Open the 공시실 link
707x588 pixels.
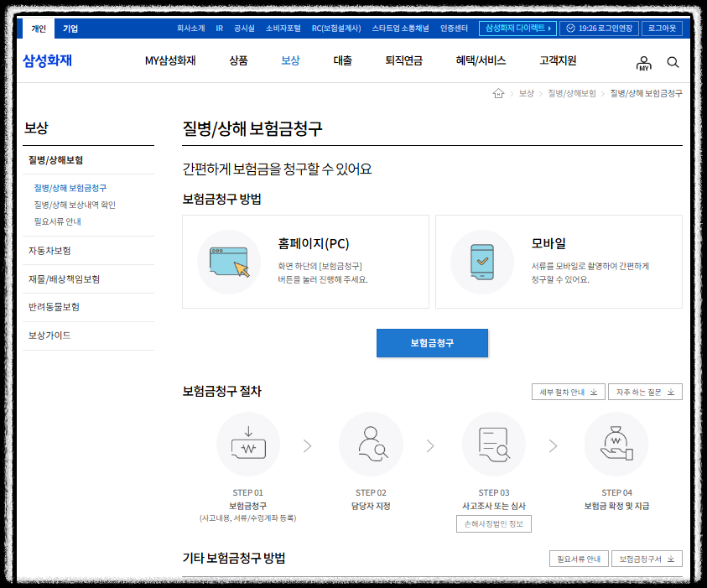(x=244, y=28)
